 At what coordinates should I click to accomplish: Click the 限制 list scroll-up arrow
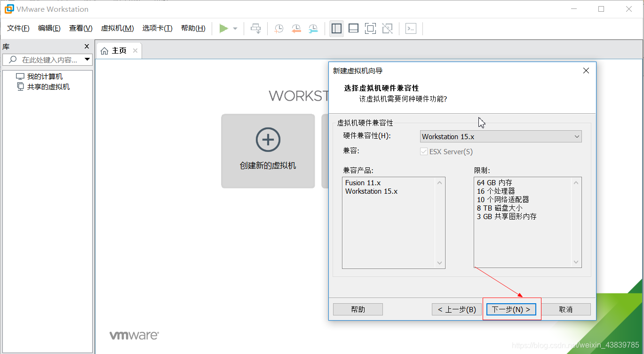pyautogui.click(x=576, y=182)
